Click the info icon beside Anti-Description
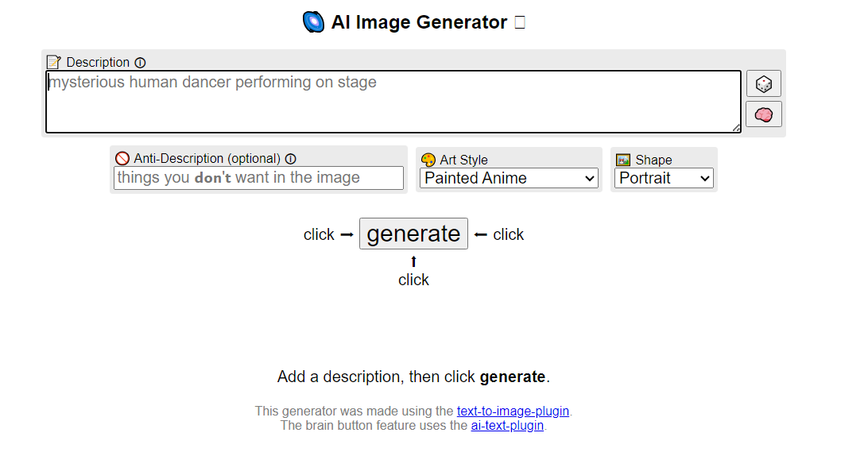 (x=291, y=159)
